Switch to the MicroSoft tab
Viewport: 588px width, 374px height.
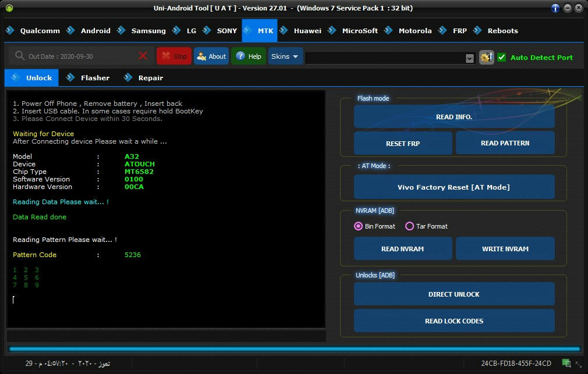353,31
